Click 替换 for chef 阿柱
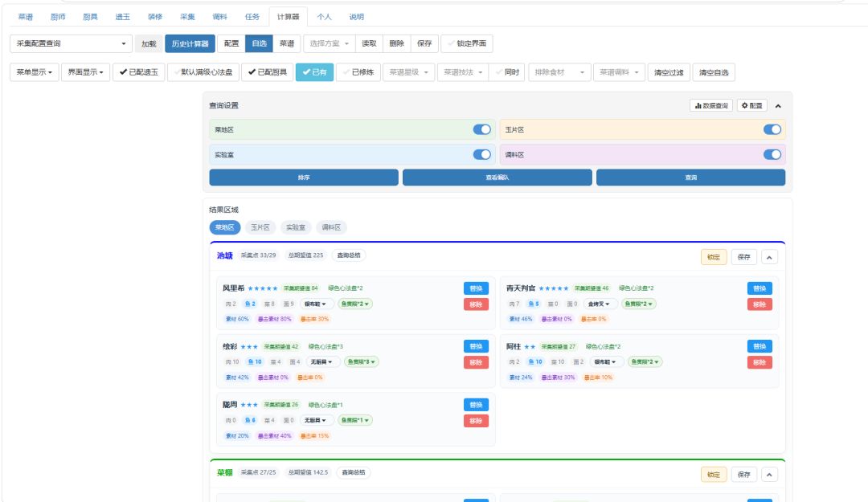Image resolution: width=868 pixels, height=502 pixels. point(759,346)
